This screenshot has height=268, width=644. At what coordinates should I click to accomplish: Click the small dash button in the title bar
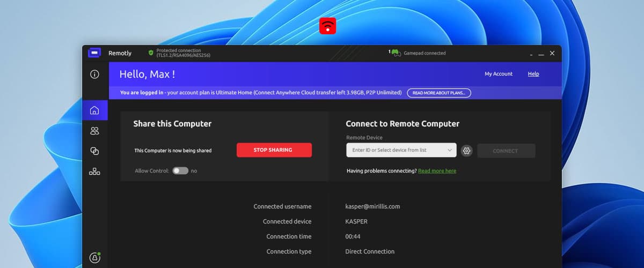click(531, 55)
